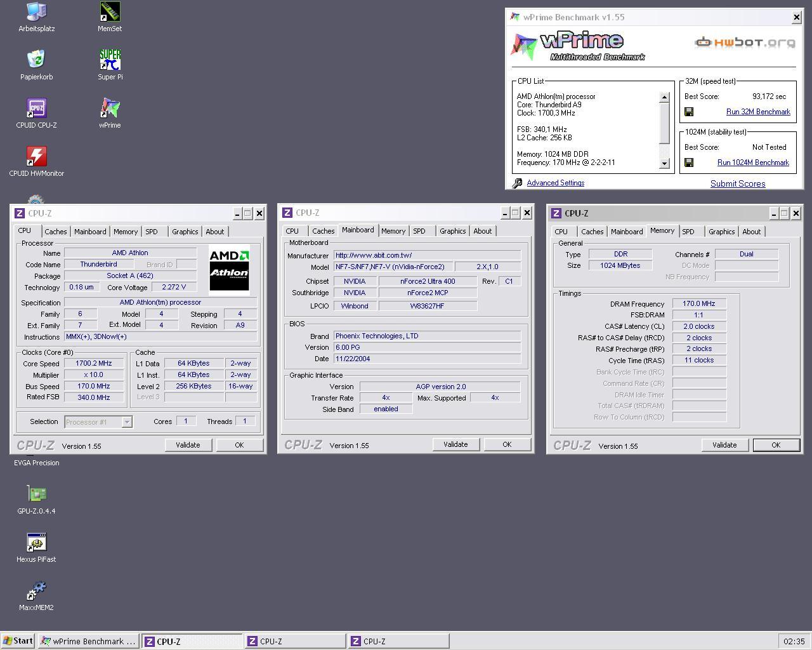The image size is (812, 650).
Task: Click Validate in the Mainboard window
Action: 455,444
